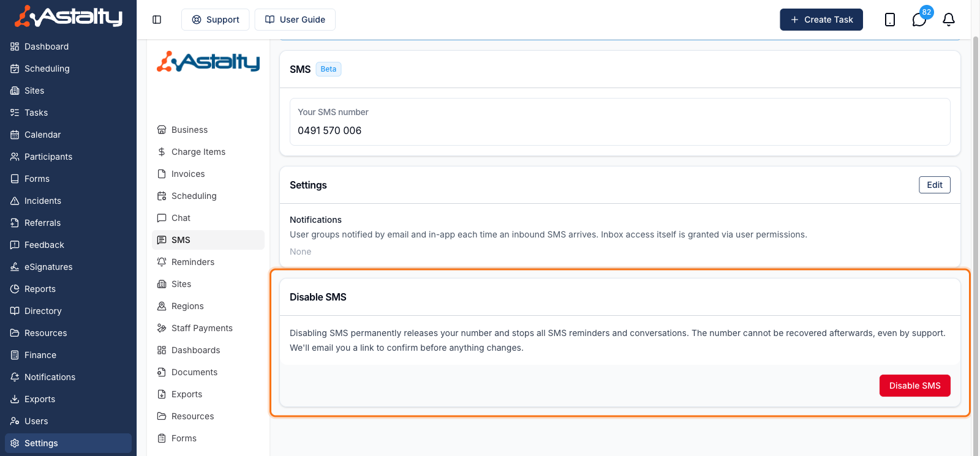Open Exports settings section
The height and width of the screenshot is (456, 980).
(208, 394)
